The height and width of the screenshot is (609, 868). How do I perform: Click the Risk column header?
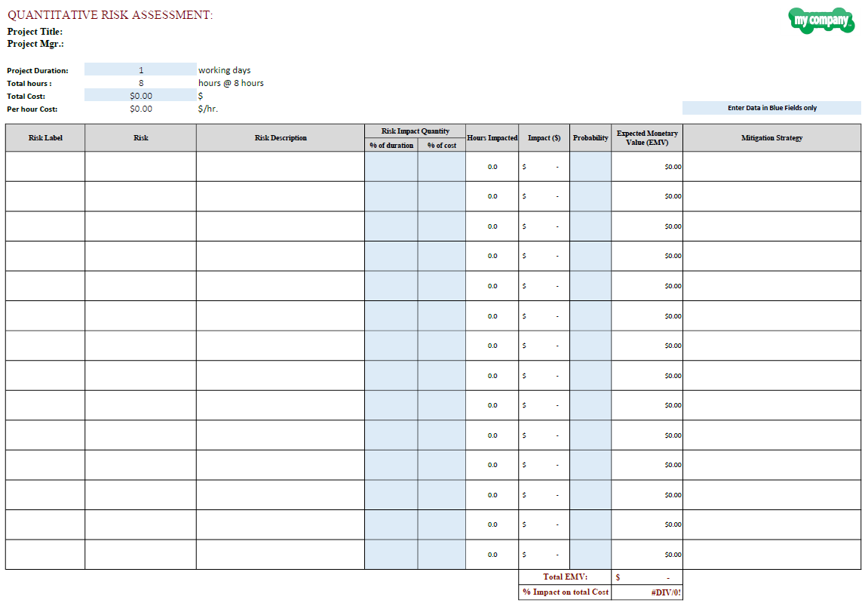pyautogui.click(x=140, y=137)
